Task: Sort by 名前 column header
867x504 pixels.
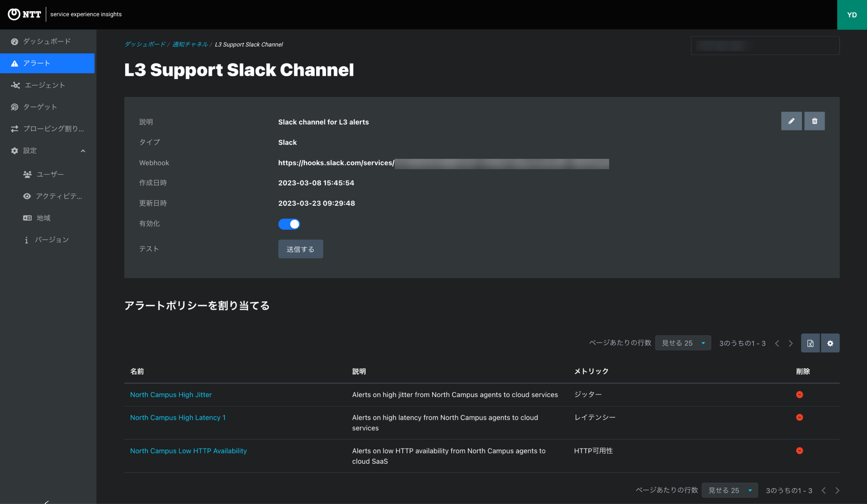Action: [137, 371]
